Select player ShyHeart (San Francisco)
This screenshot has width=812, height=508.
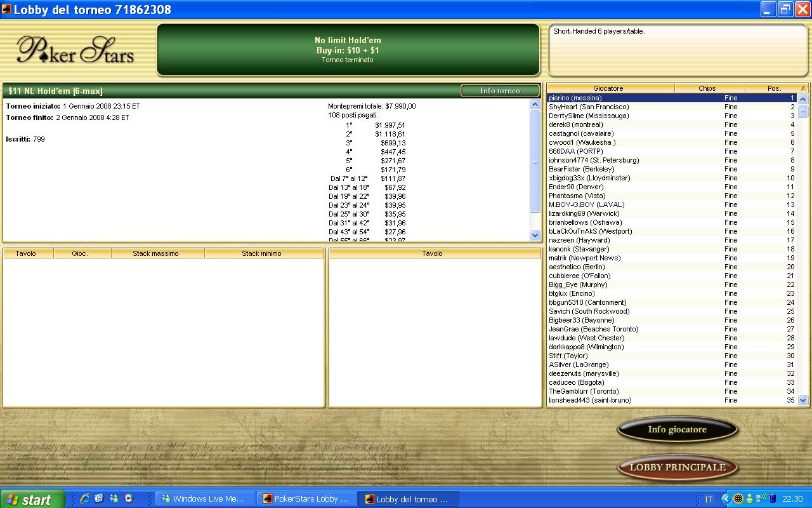click(672, 107)
